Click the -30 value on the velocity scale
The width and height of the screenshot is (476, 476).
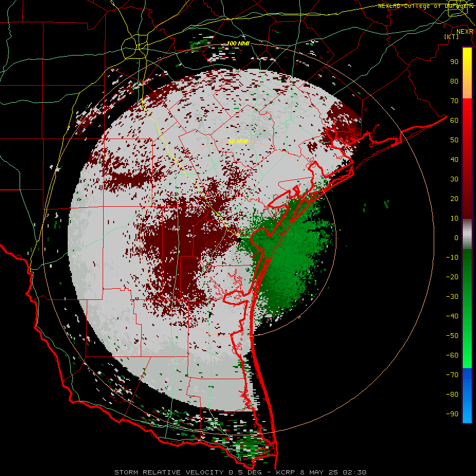coord(452,297)
